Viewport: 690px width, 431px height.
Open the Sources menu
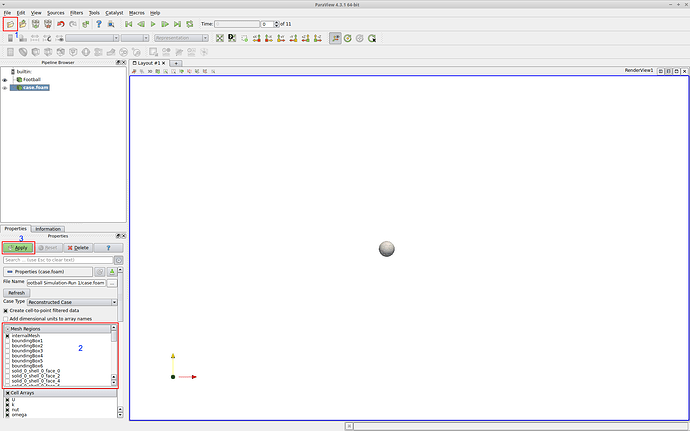click(55, 13)
